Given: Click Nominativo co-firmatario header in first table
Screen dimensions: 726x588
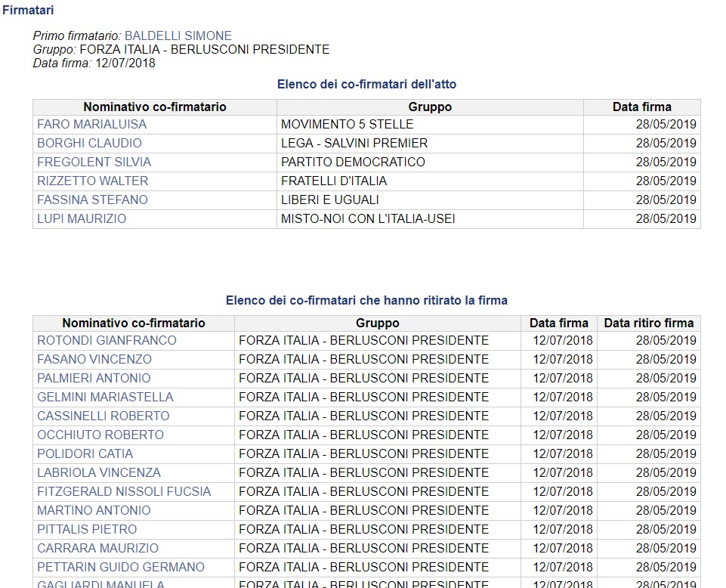Looking at the screenshot, I should coord(155,107).
